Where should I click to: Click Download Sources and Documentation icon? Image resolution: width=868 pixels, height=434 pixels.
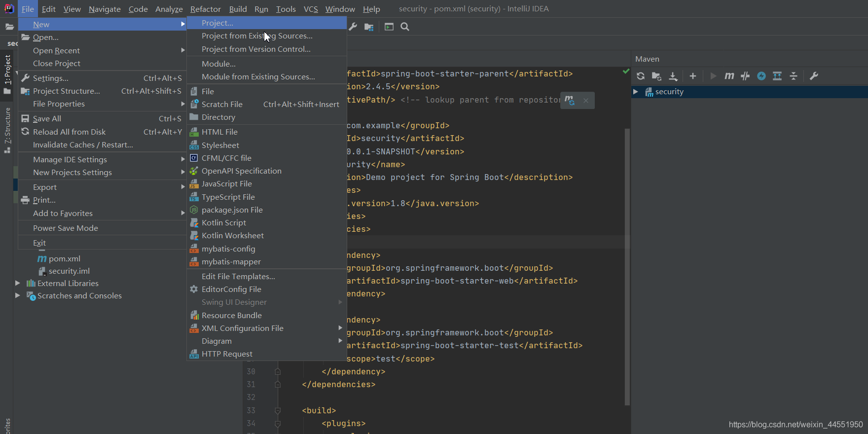point(673,76)
